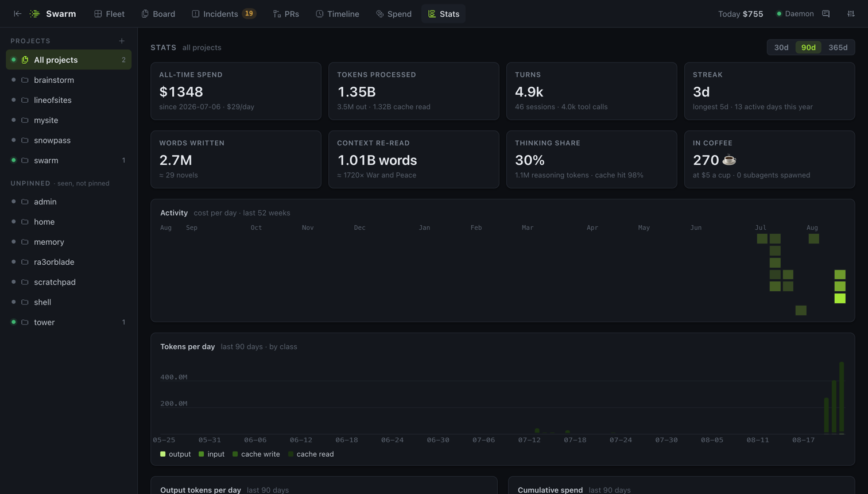Click the In Coffee card
Viewport: 868px width, 494px height.
click(769, 159)
